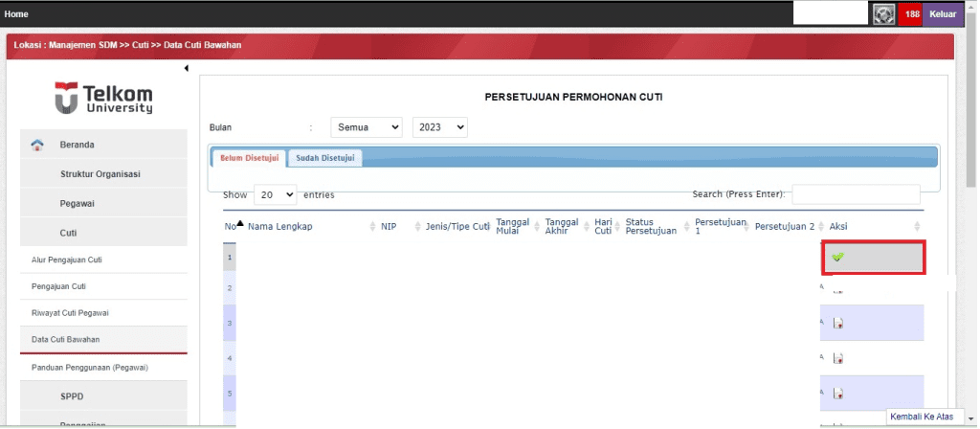Expand the Cuti sidebar menu
The image size is (980, 429).
103,233
